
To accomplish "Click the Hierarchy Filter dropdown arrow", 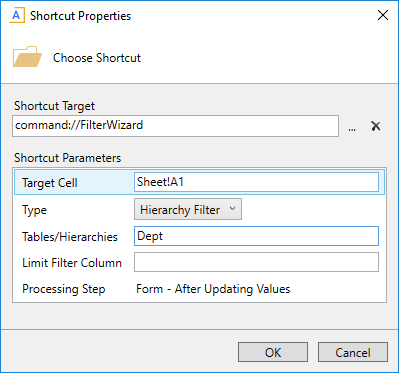I will 232,209.
